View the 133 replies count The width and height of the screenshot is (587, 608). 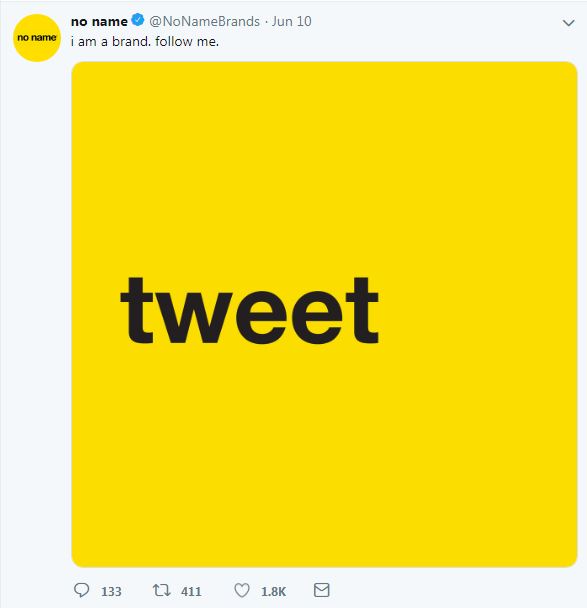[x=111, y=592]
